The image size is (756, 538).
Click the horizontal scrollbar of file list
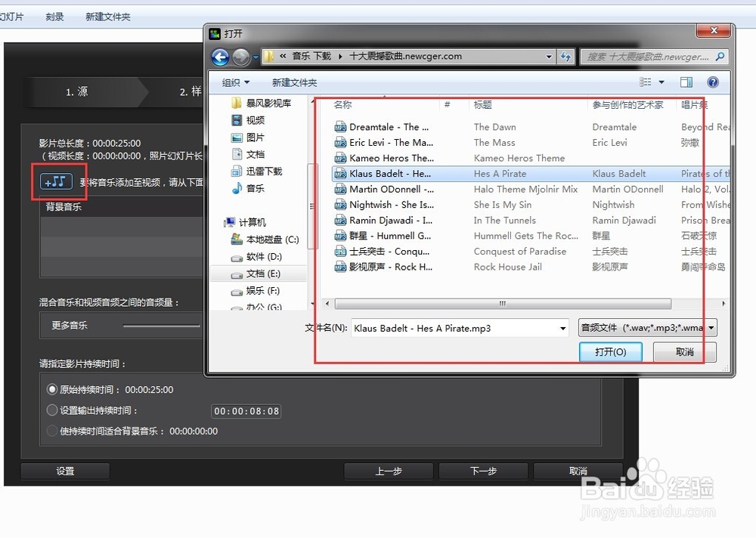(x=503, y=304)
